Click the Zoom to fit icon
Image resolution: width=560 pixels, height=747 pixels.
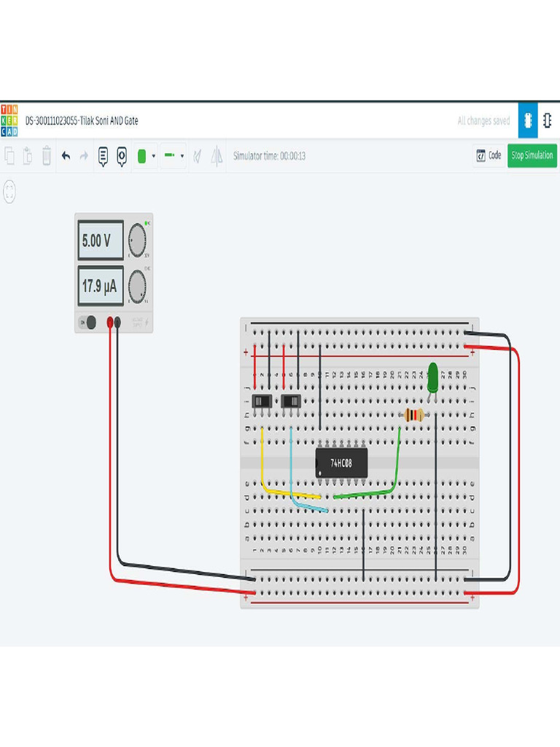(x=9, y=192)
